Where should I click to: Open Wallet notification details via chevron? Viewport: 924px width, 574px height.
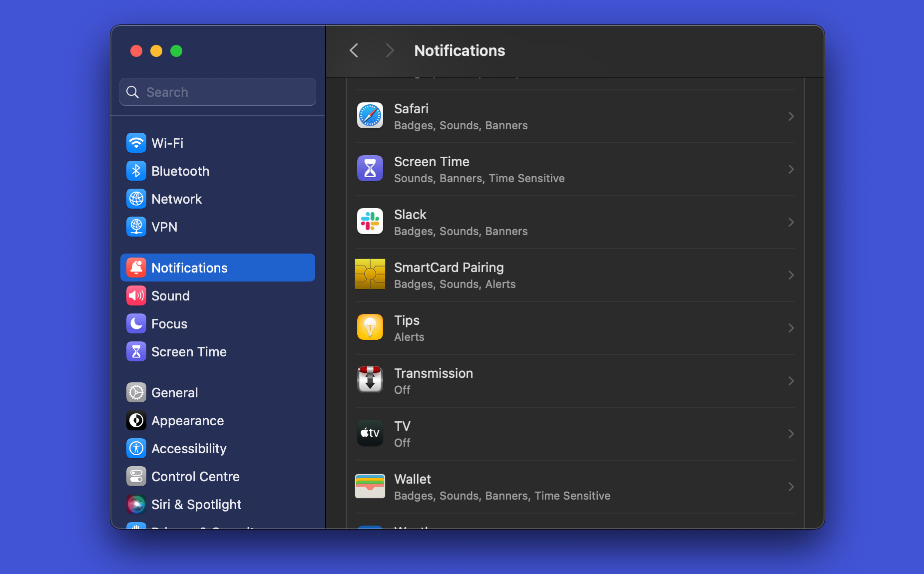791,487
